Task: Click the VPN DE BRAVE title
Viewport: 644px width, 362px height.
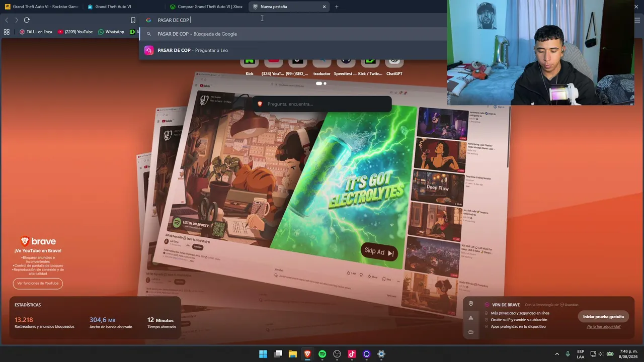Action: 506,305
